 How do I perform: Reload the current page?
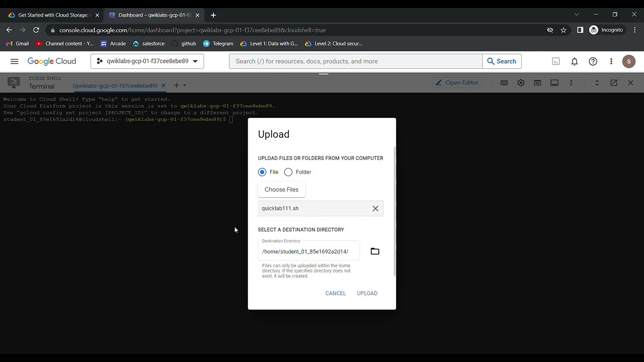36,30
